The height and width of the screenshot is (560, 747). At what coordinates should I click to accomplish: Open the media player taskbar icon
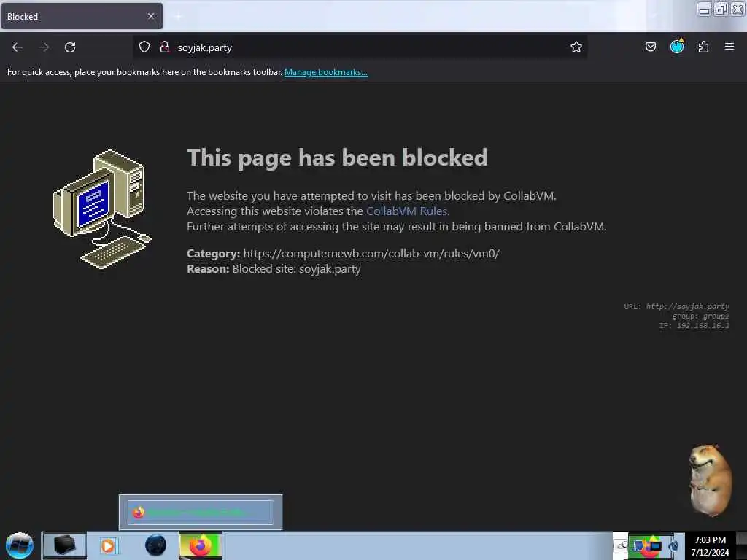pyautogui.click(x=108, y=545)
